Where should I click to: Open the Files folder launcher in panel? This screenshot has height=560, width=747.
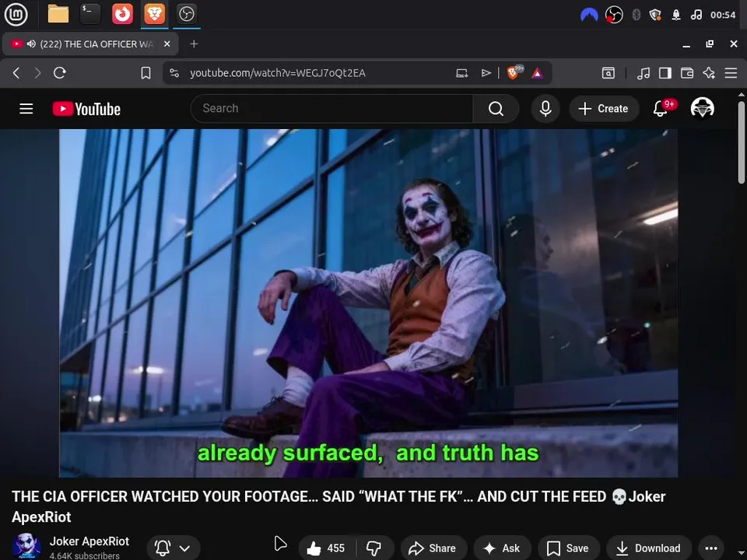58,14
